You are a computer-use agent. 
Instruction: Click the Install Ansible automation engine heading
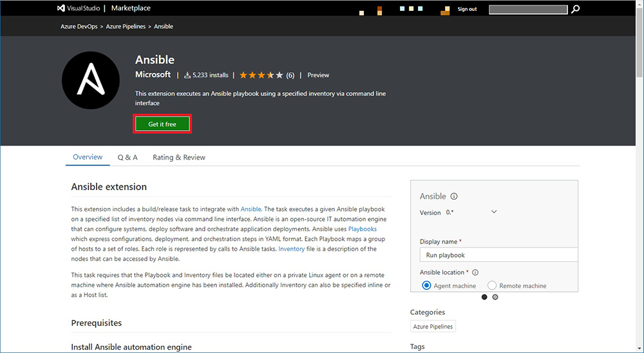(x=131, y=347)
